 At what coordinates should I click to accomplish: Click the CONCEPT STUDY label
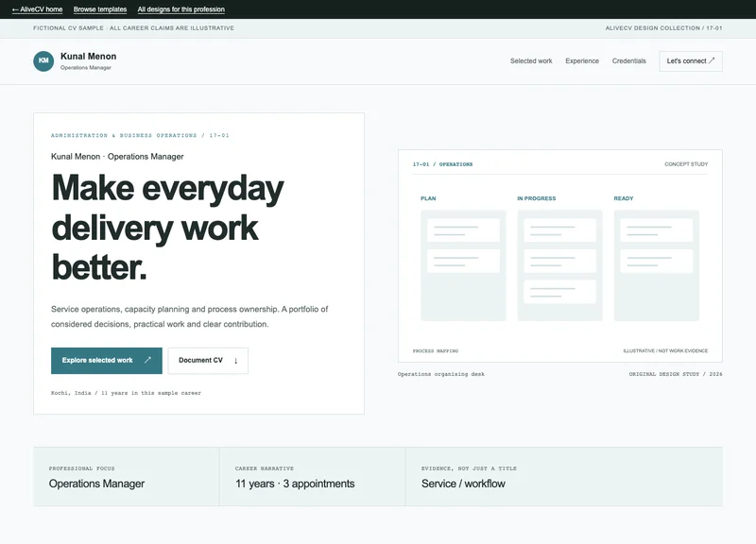point(686,164)
